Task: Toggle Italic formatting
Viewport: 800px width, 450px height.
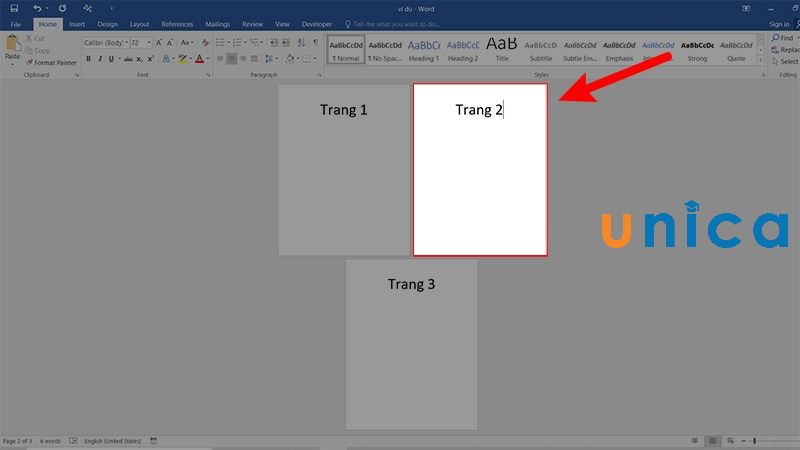Action: tap(100, 59)
